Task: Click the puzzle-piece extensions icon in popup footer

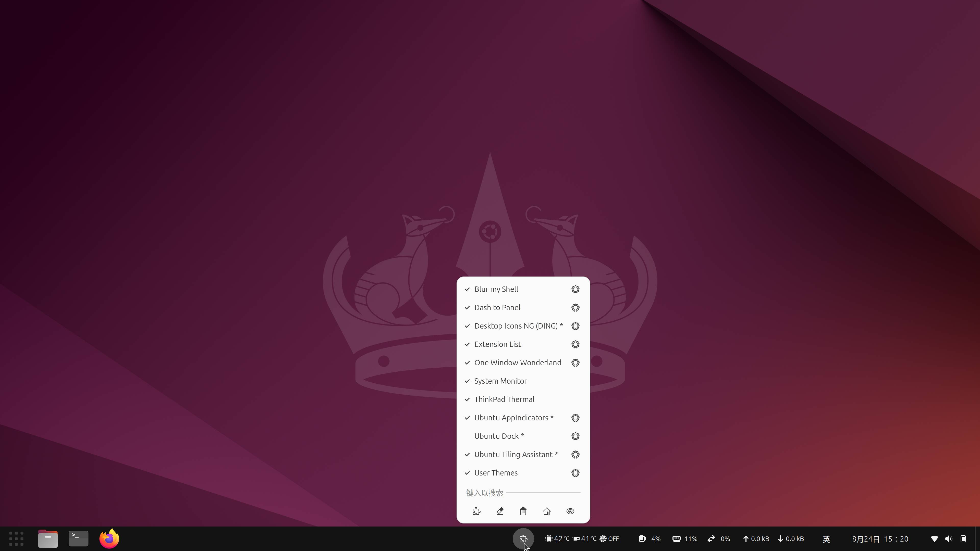Action: (x=476, y=511)
